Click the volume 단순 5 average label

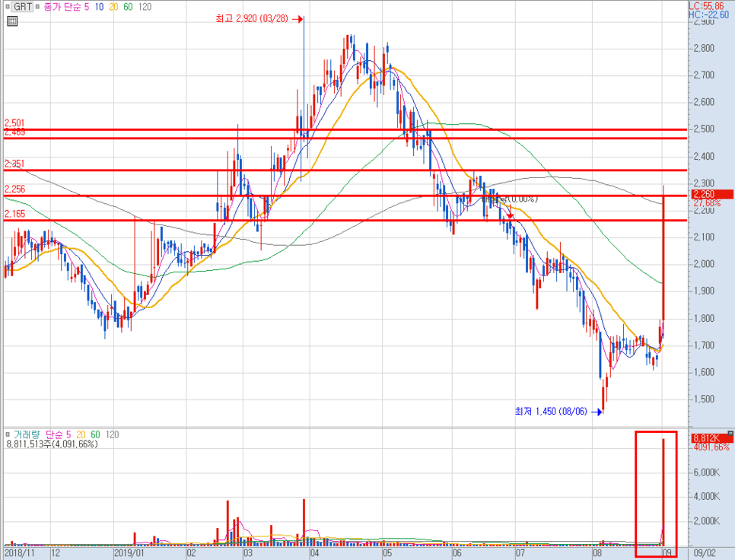tap(58, 434)
